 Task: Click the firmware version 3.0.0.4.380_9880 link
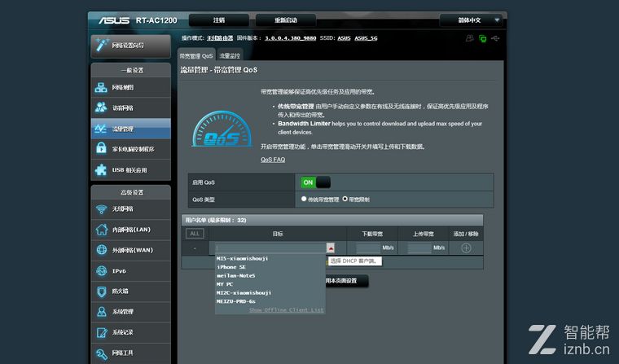click(x=290, y=38)
